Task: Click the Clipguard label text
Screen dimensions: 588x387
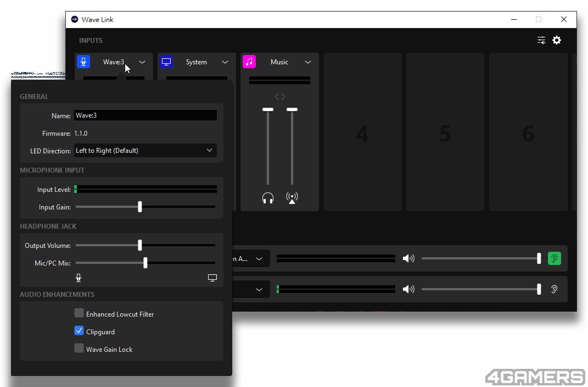Action: (x=100, y=332)
